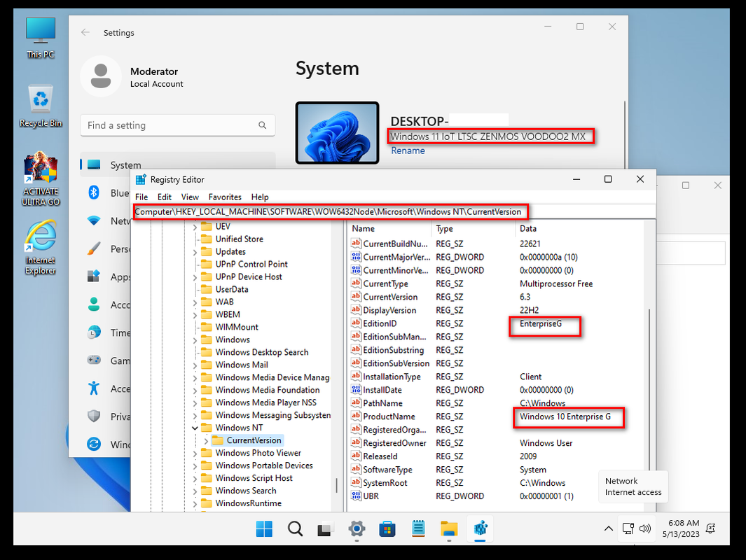Open Personalization paintbrush icon in sidebar
This screenshot has height=560, width=746.
pyautogui.click(x=94, y=248)
